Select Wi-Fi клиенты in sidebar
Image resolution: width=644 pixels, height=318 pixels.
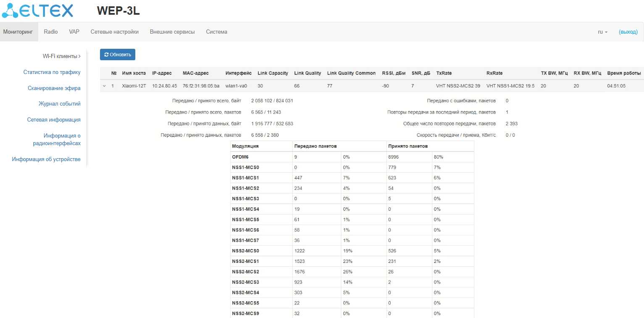click(x=61, y=56)
